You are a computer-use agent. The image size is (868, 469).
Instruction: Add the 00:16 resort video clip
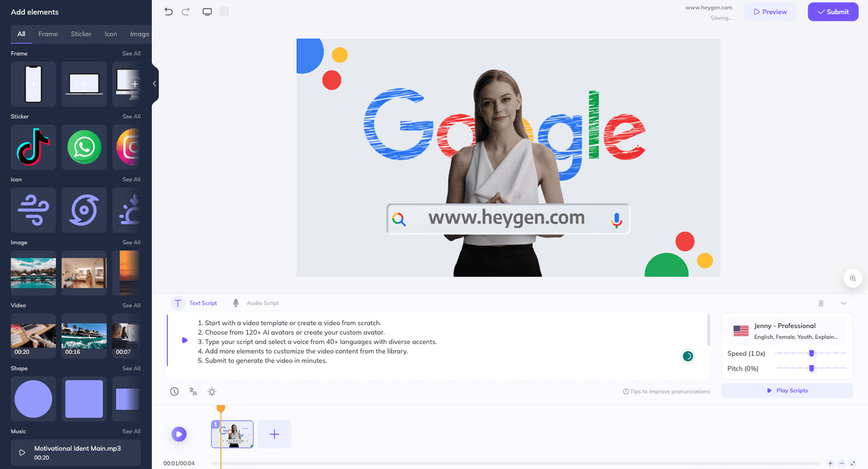tap(84, 336)
